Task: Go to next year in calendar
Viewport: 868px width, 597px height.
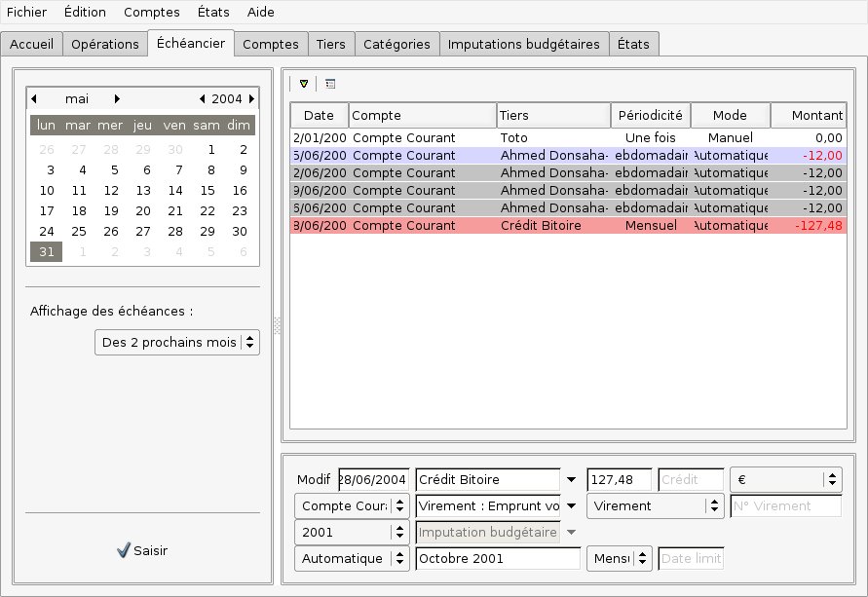Action: (x=251, y=98)
